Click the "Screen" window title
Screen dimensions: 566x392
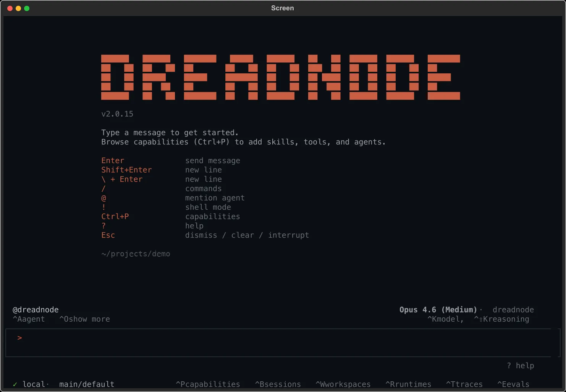coord(283,8)
